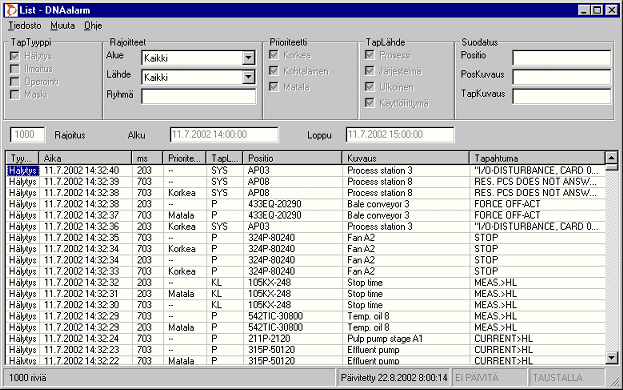Click the vertical scrollbar thumb
The width and height of the screenshot is (623, 390).
611,167
